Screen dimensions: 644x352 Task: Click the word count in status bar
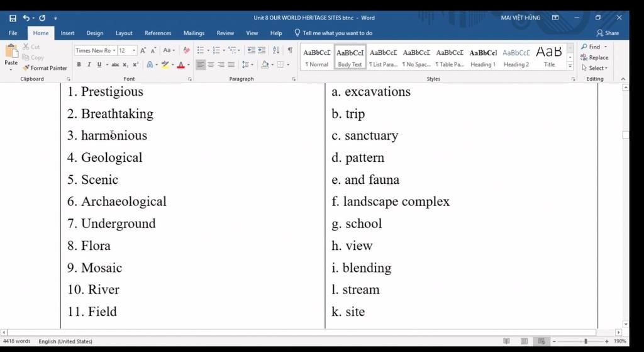[17, 341]
